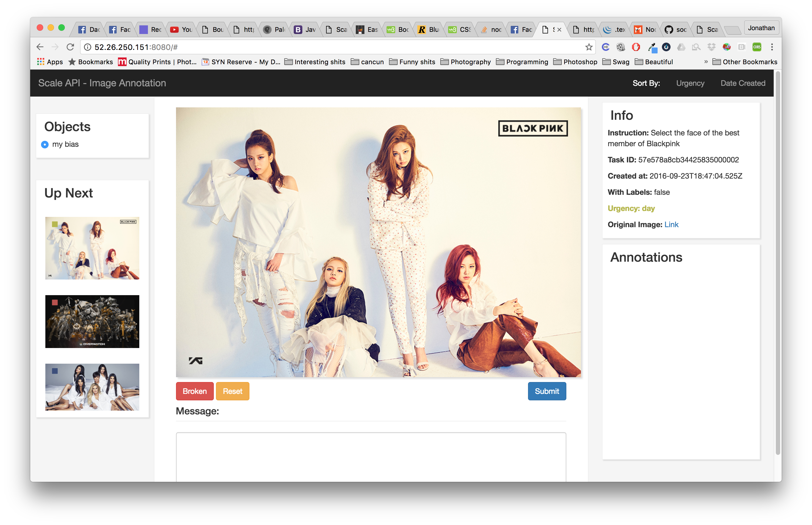Click the green CORS extension icon
The image size is (812, 525).
click(x=757, y=47)
